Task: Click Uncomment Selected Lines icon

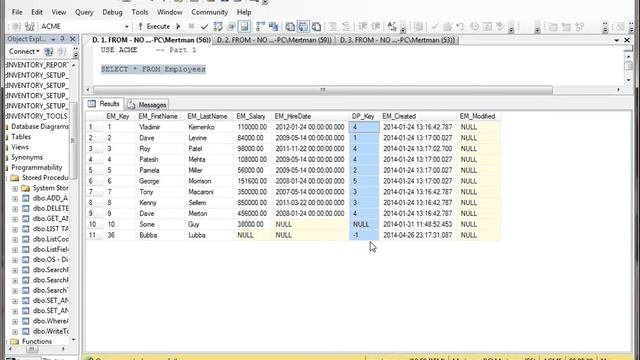Action: coord(346,27)
